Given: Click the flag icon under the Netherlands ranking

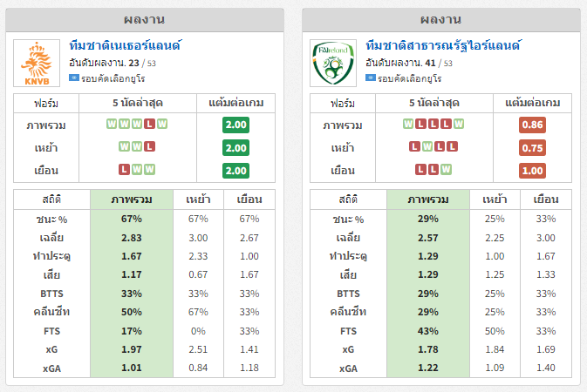Looking at the screenshot, I should pos(74,78).
